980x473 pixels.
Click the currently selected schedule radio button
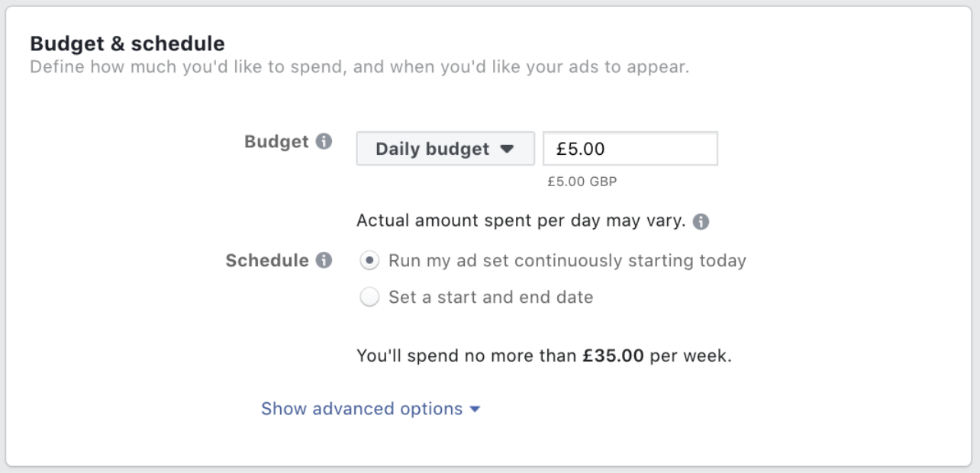point(369,260)
